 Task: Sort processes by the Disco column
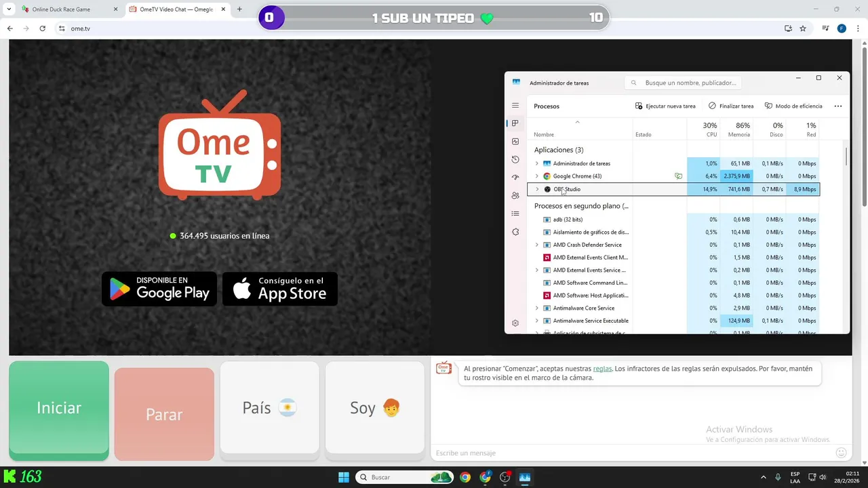pos(770,129)
